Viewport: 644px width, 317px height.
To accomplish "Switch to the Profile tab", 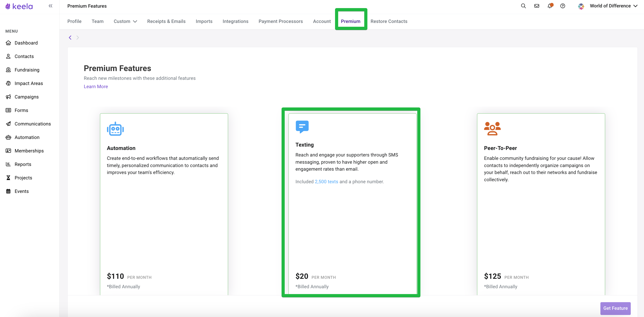I will (74, 21).
